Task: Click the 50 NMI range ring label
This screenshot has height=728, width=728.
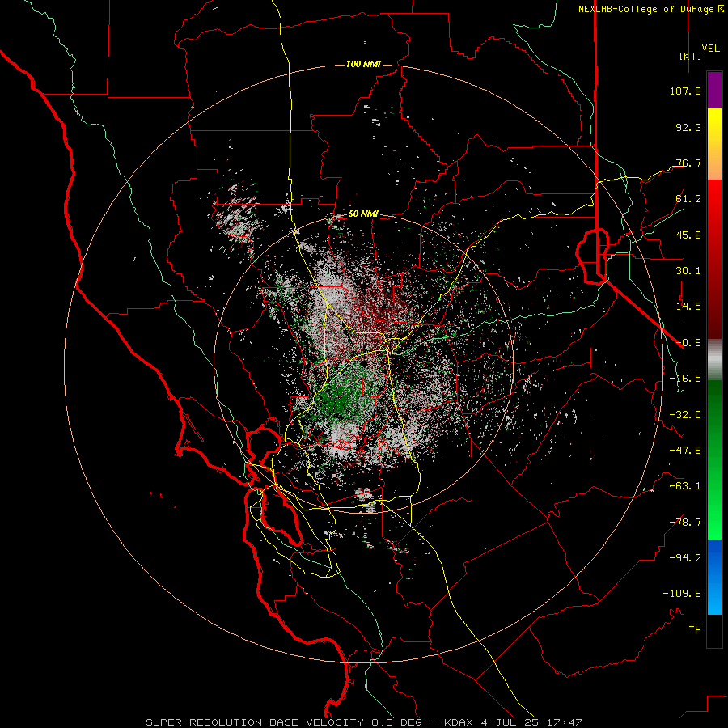Action: tap(363, 214)
